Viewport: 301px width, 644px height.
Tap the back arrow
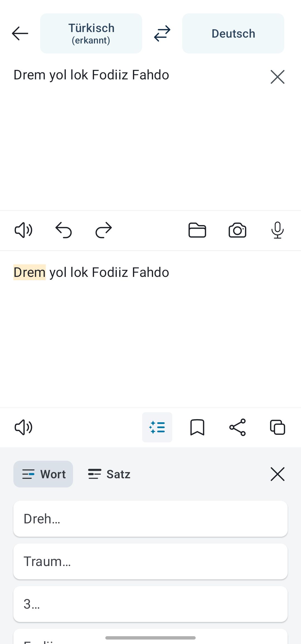(x=20, y=33)
